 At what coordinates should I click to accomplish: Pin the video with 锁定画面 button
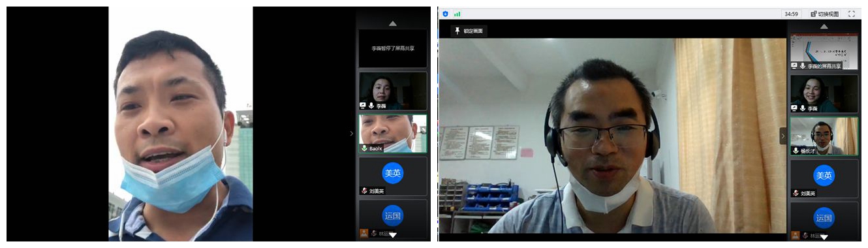469,31
